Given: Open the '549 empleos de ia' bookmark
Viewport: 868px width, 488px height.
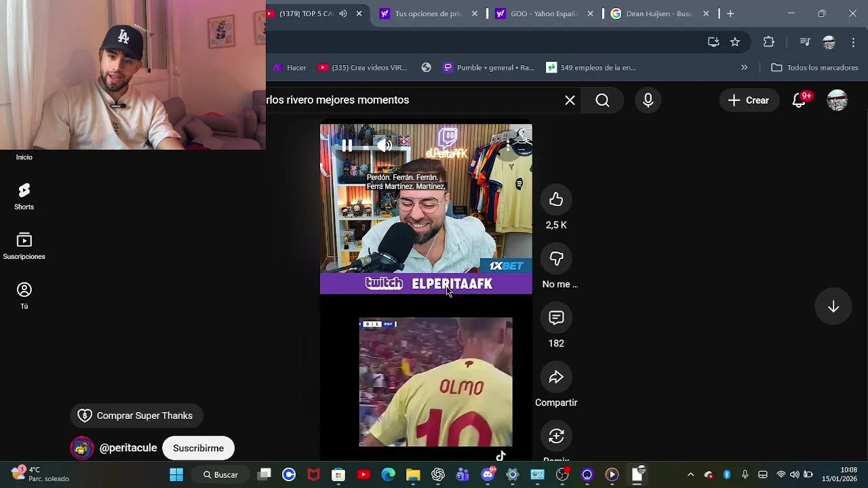Looking at the screenshot, I should point(591,68).
